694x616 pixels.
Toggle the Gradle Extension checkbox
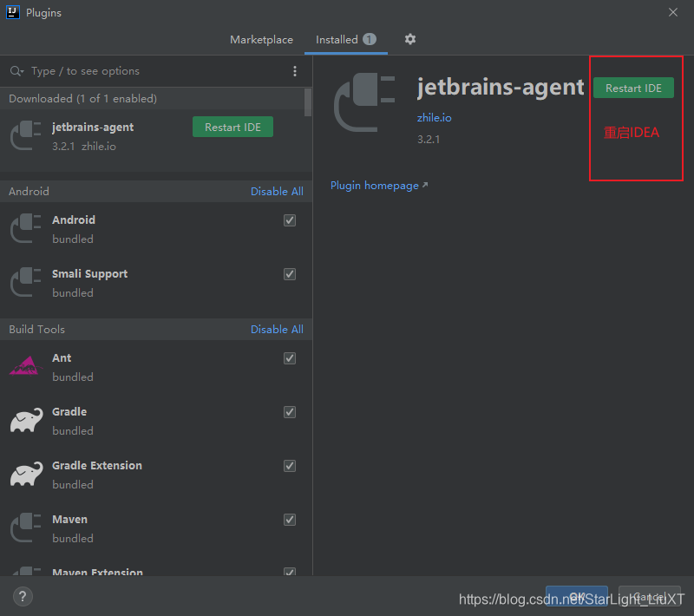coord(290,466)
